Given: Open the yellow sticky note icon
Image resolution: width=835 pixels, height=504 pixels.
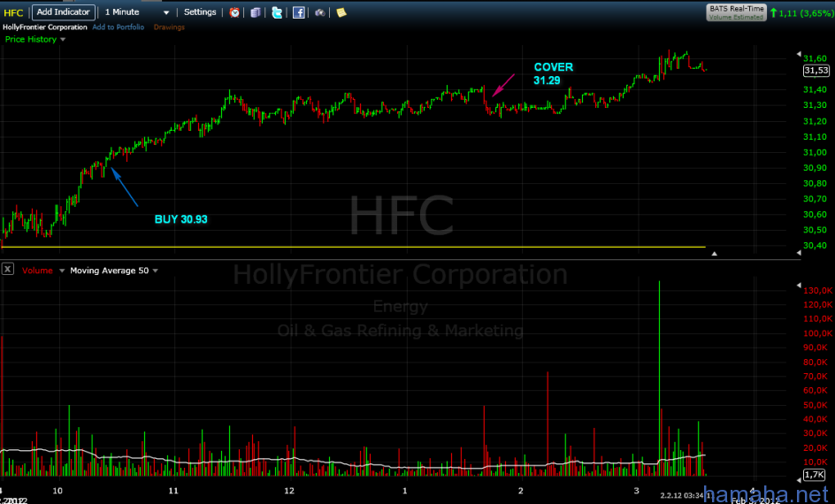Looking at the screenshot, I should tap(341, 12).
